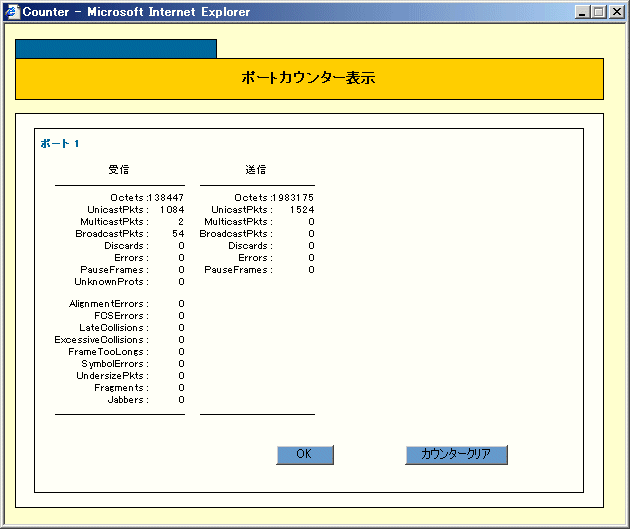
Task: Click the ExcessiveCollisions label
Action: (x=101, y=340)
